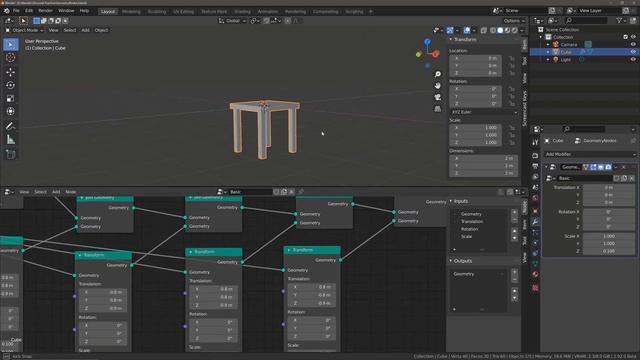Screen dimensions: 640x360
Task: Switch to rendered viewport shading
Action: pos(515,30)
